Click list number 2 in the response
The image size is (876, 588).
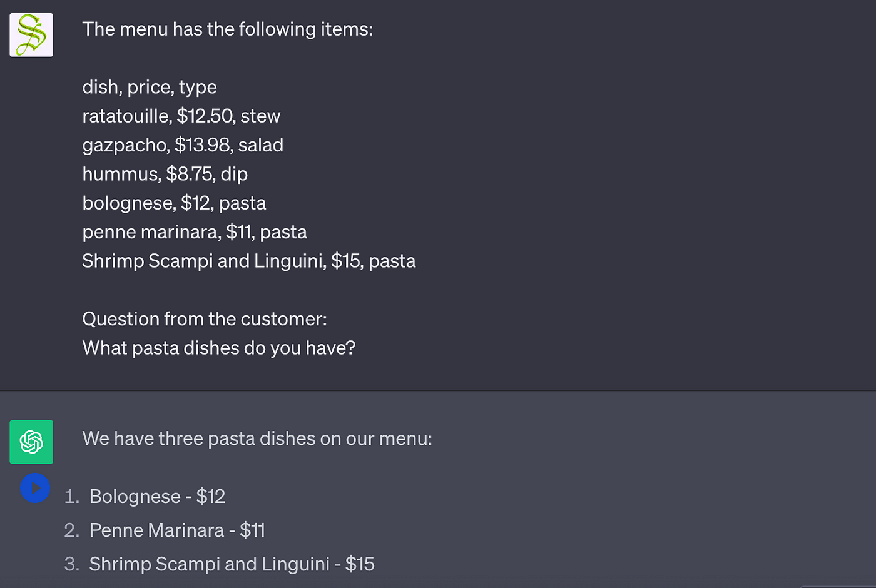[71, 530]
